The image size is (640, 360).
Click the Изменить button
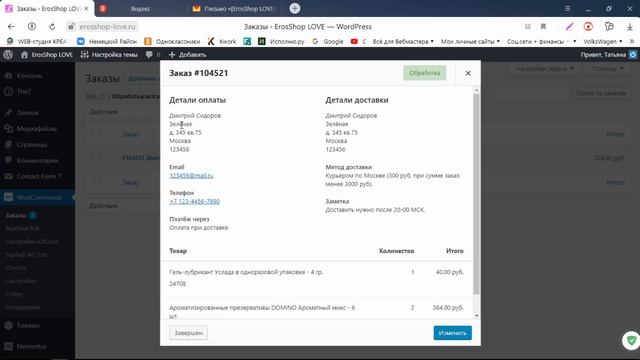tap(452, 333)
